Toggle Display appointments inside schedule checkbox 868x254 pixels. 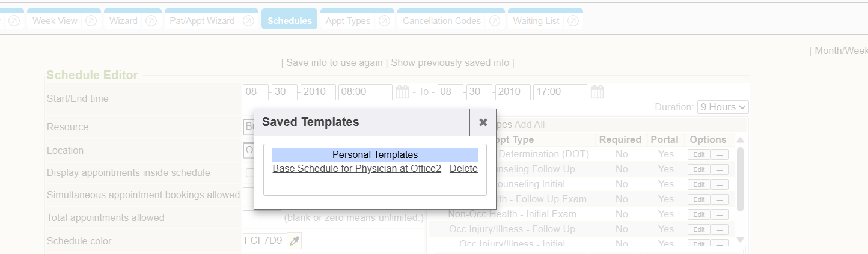point(249,173)
